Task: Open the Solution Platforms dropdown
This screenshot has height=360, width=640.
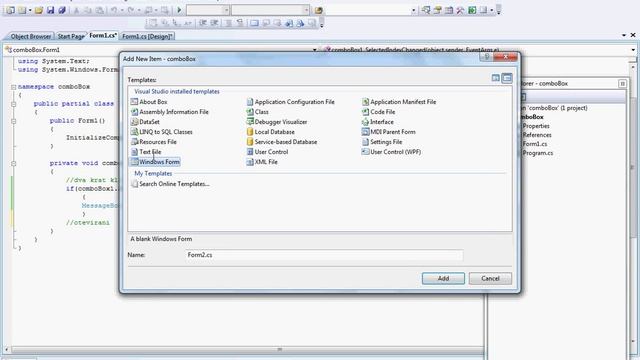Action: [307, 10]
